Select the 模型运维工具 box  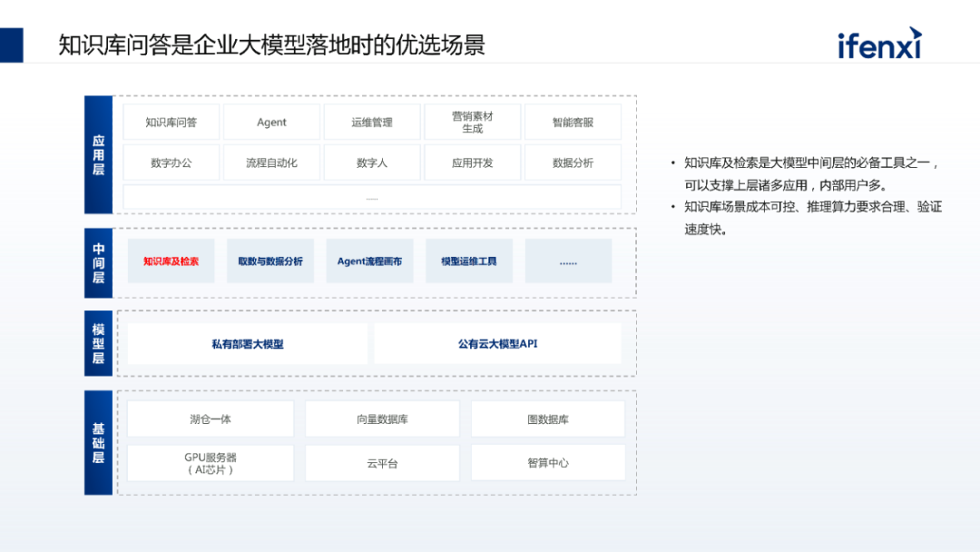[469, 261]
